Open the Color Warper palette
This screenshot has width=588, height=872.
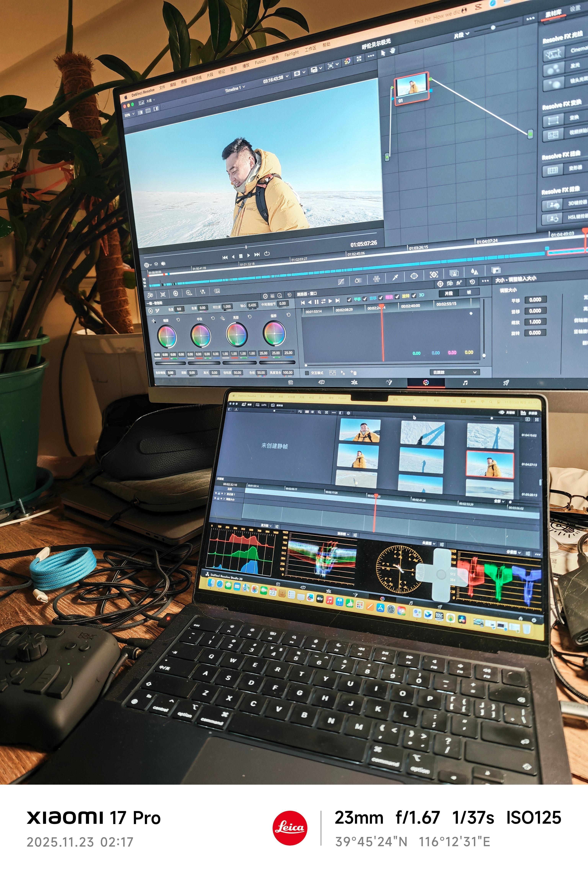pos(376,278)
